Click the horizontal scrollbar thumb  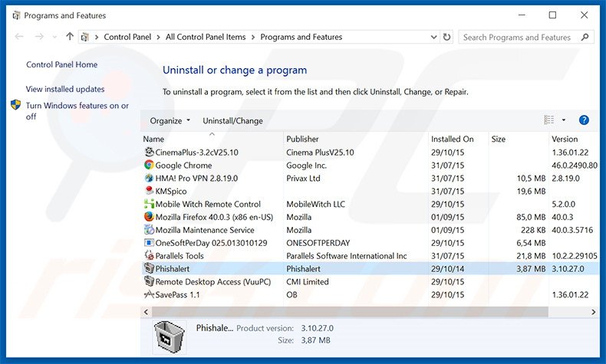[x=350, y=312]
